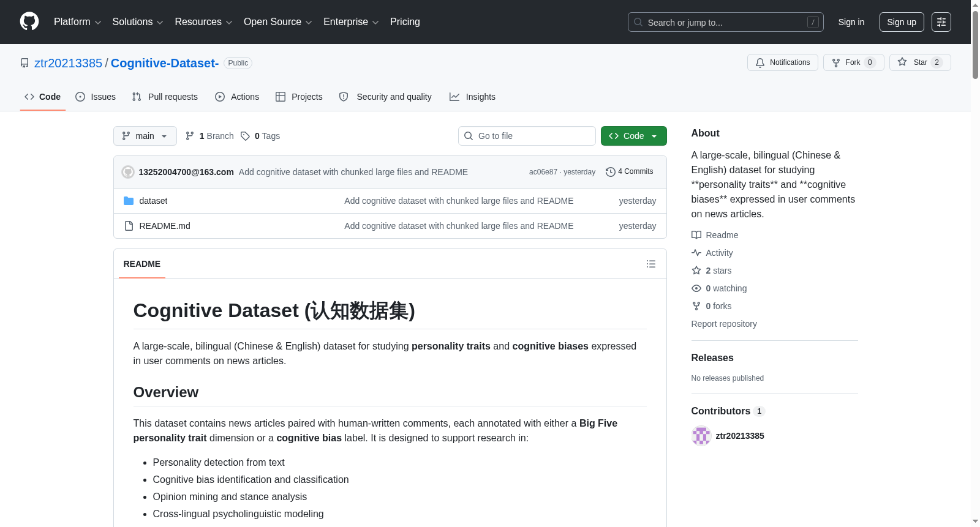View the 4 Commits history

pyautogui.click(x=630, y=171)
